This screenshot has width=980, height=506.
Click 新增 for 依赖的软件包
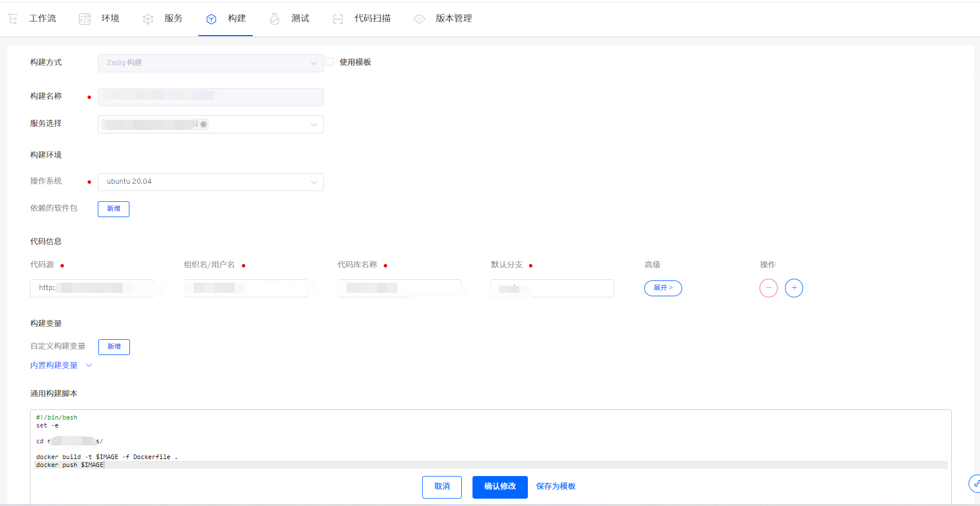[x=114, y=209]
